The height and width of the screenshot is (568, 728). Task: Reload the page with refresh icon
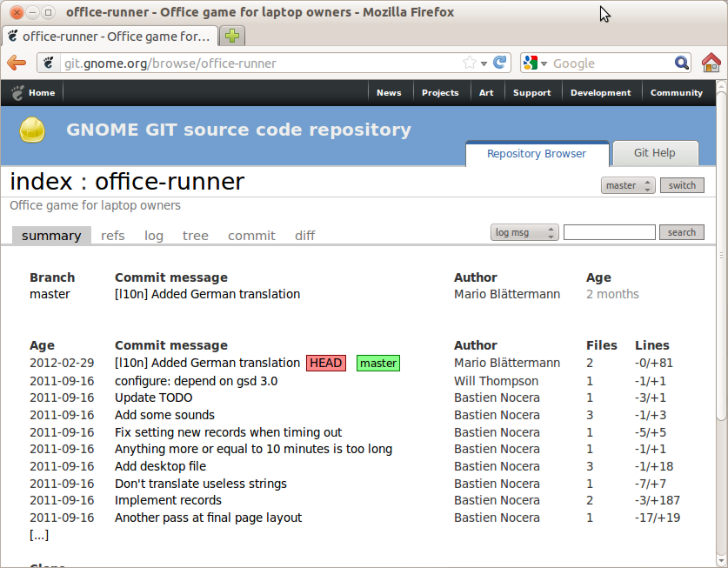tap(499, 63)
